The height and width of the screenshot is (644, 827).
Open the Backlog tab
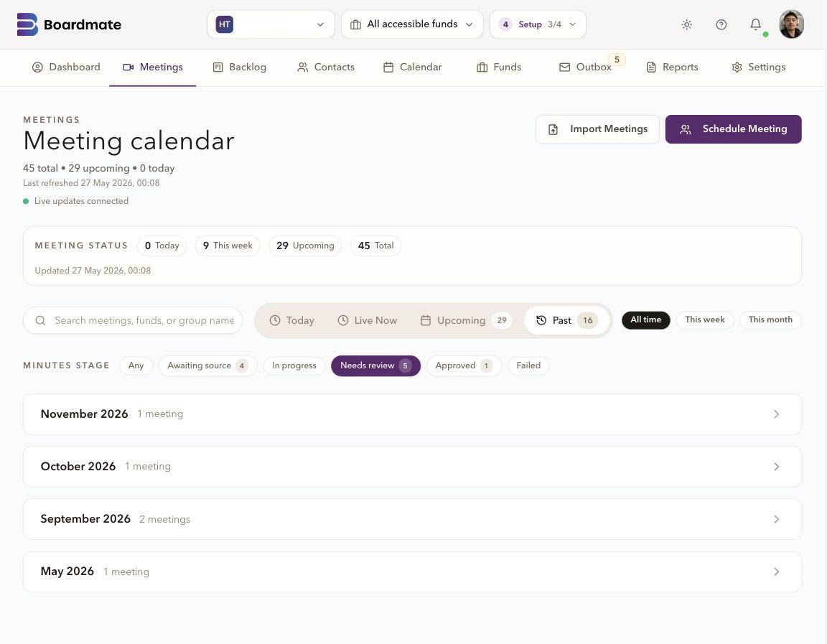[240, 67]
